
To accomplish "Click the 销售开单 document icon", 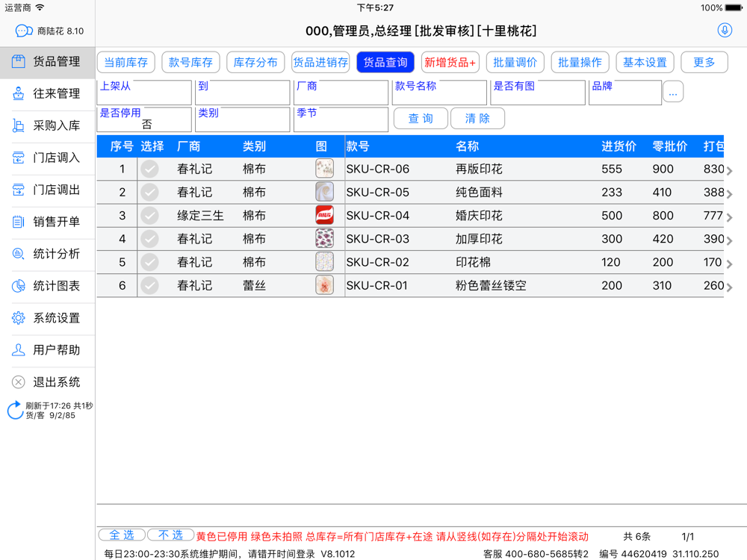I will 18,222.
